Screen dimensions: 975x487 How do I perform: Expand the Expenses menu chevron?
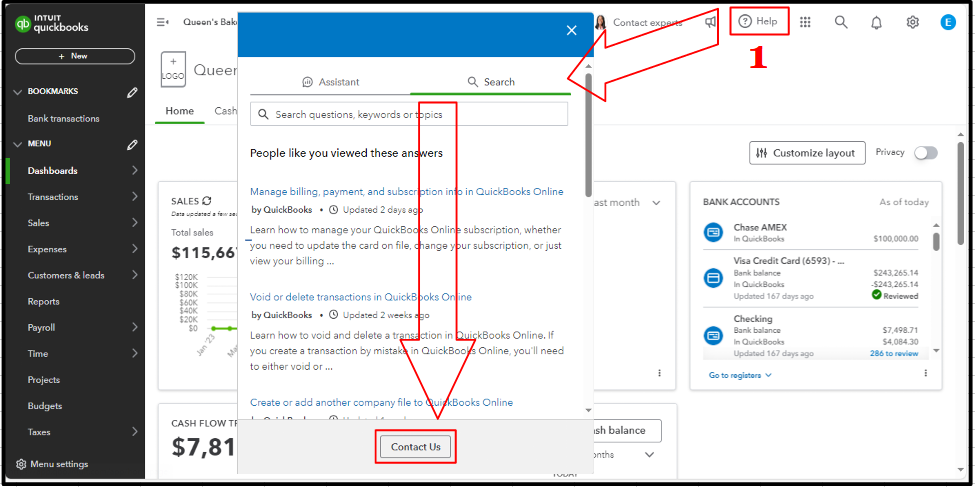tap(135, 249)
